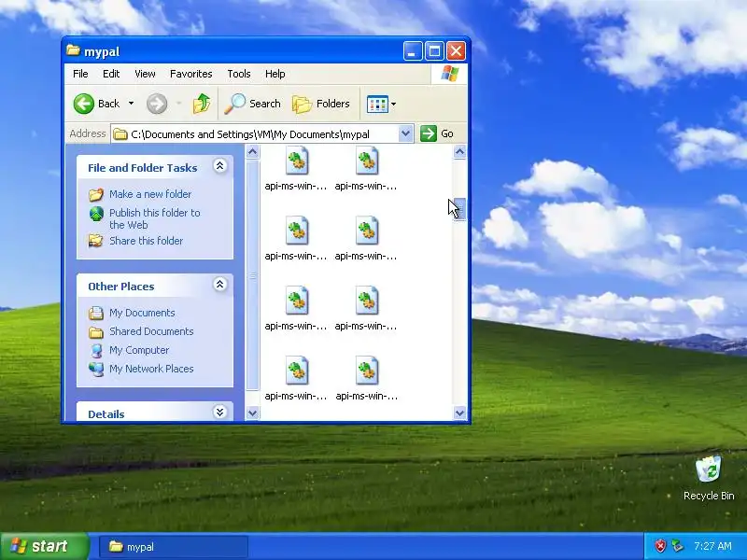Click the Up one level folder icon
Viewport: 747px width, 560px height.
(x=202, y=104)
